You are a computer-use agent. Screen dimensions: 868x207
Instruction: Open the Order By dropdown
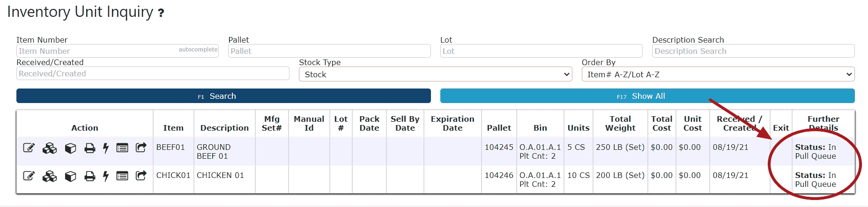[x=718, y=74]
